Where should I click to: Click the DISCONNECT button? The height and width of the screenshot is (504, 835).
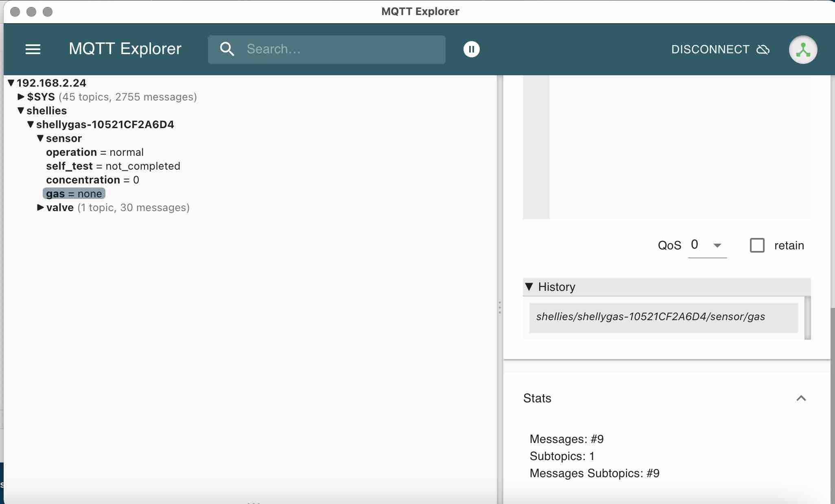pos(720,49)
